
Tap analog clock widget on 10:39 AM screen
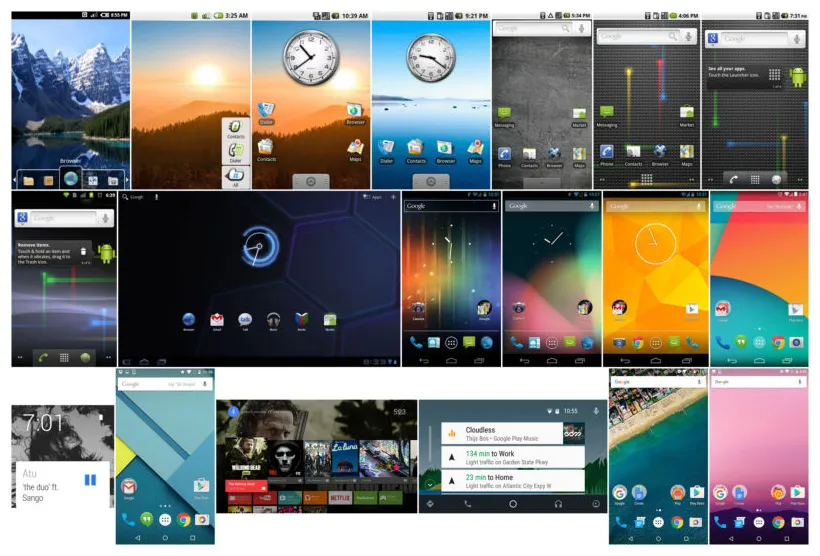click(311, 58)
